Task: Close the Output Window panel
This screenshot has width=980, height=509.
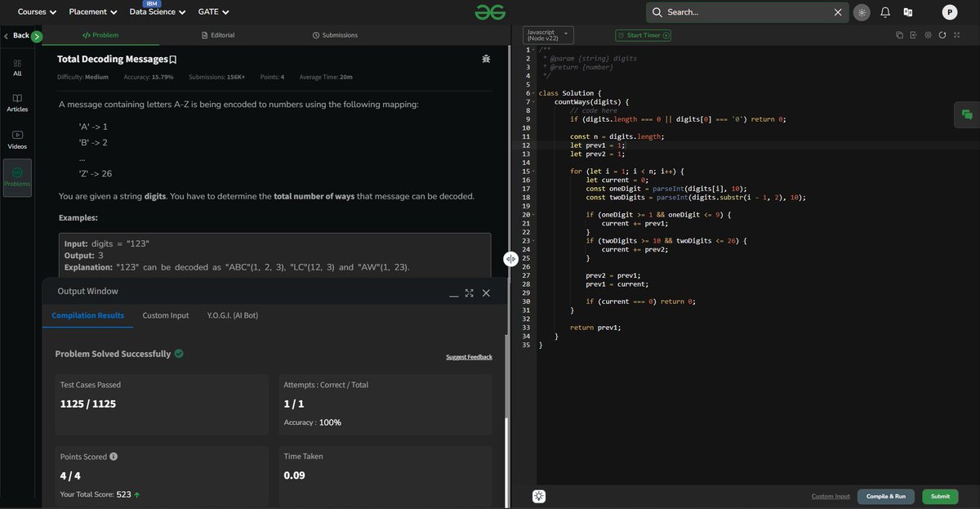Action: coord(486,292)
